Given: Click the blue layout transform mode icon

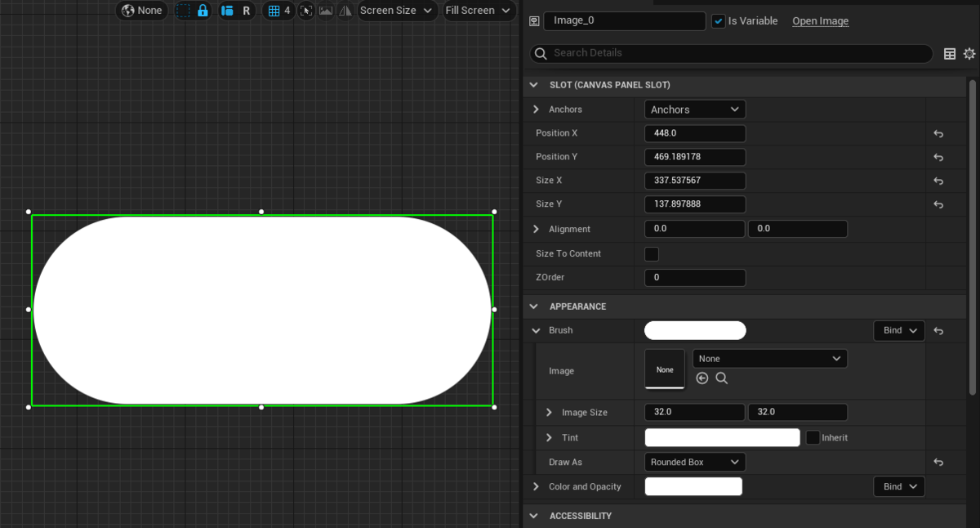Looking at the screenshot, I should pyautogui.click(x=228, y=11).
